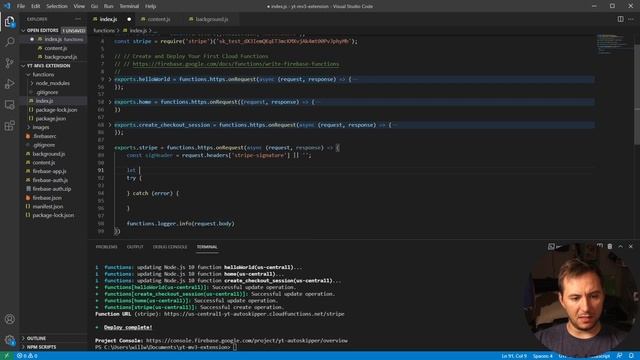Open the Selection menu
Viewport: 640px width, 360px height.
(57, 6)
